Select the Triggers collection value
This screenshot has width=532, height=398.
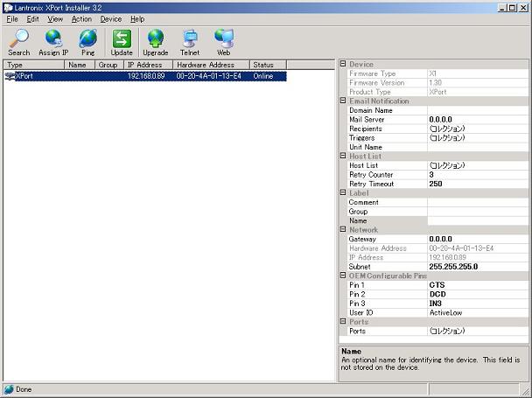[x=478, y=137]
